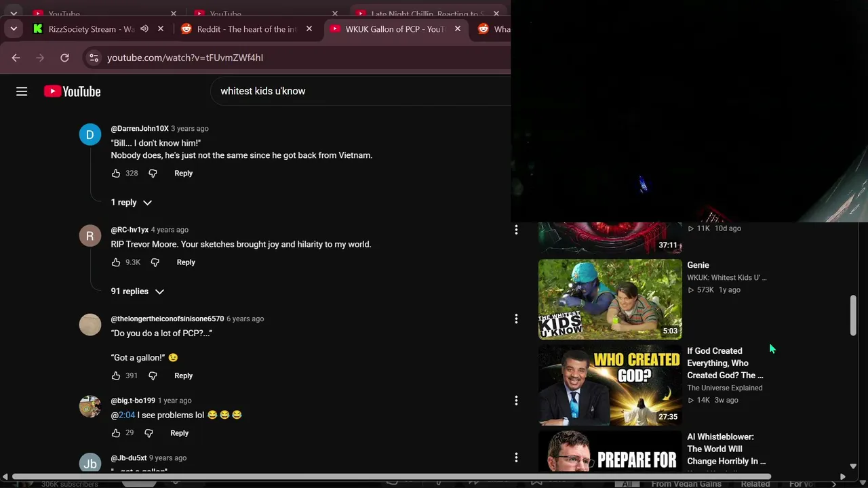The image size is (868, 488).
Task: Click the left arrow of the horizontal scrollbar
Action: [5, 476]
